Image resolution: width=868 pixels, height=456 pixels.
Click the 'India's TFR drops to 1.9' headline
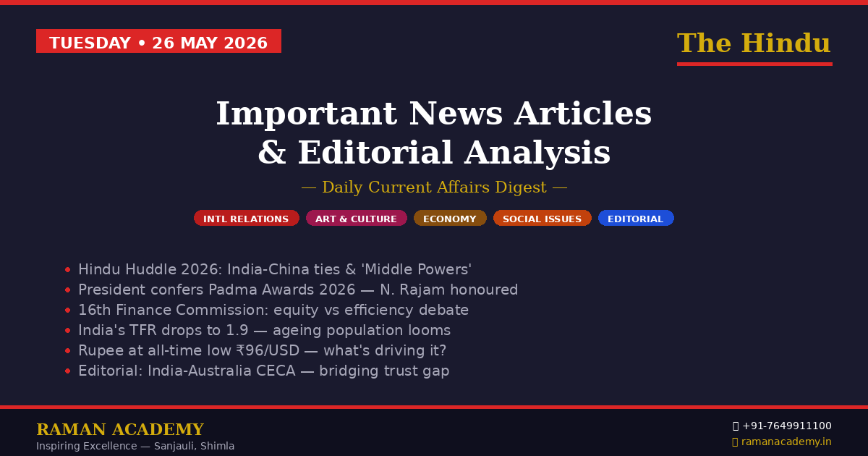(x=264, y=330)
